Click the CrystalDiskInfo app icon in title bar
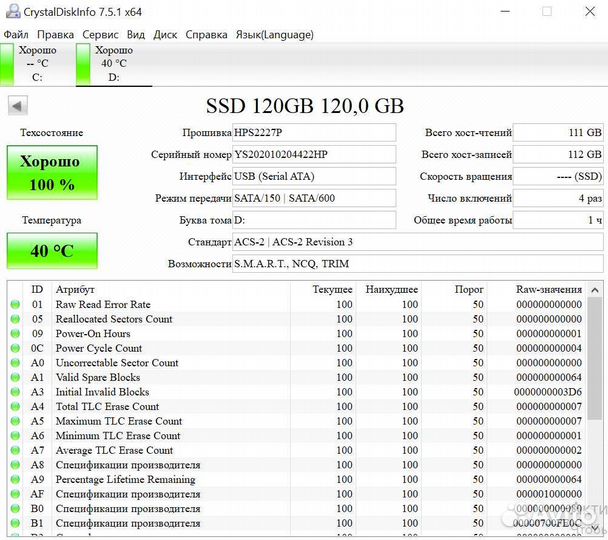This screenshot has width=608, height=540. pos(13,11)
